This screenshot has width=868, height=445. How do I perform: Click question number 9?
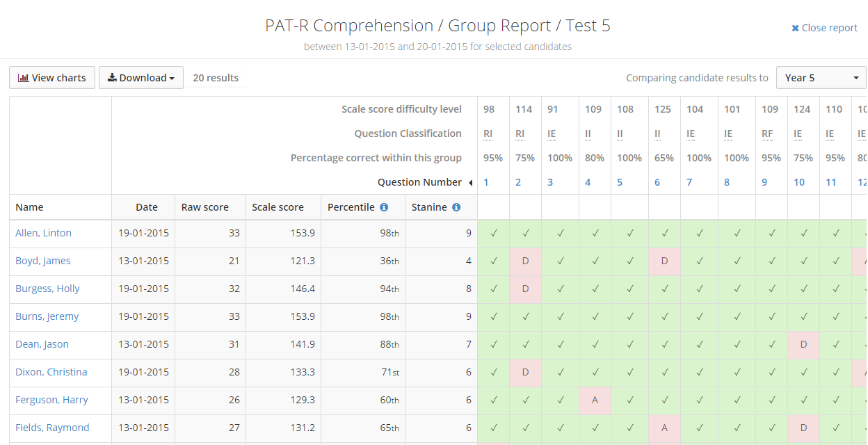[764, 182]
